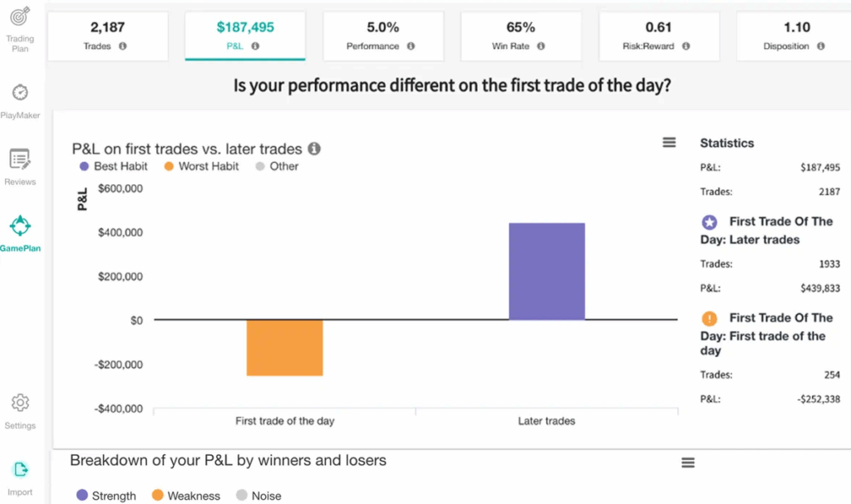Click the orange First trade of the day bar

284,349
